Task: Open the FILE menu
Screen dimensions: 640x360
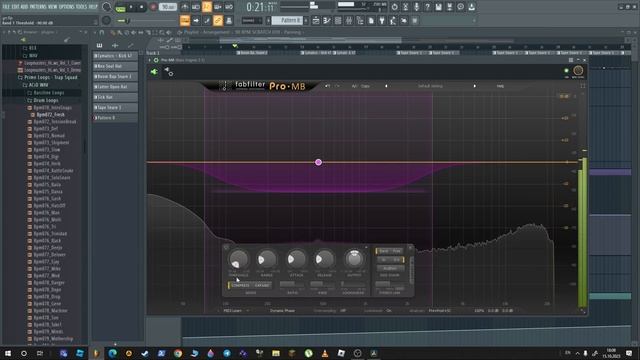Action: point(6,7)
